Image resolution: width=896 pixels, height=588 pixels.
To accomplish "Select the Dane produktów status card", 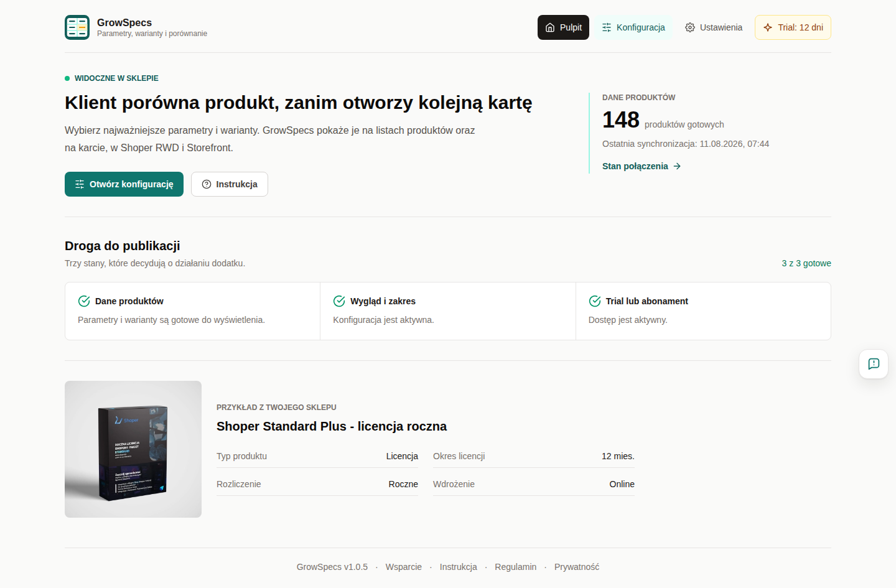I will pos(193,311).
